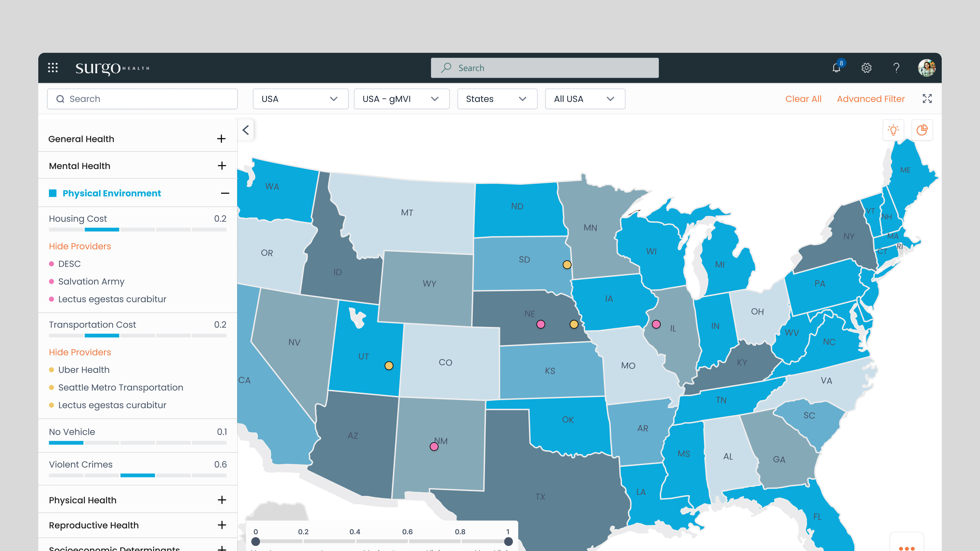This screenshot has width=980, height=551.
Task: Open the USA - gMVI dropdown
Action: tap(401, 99)
